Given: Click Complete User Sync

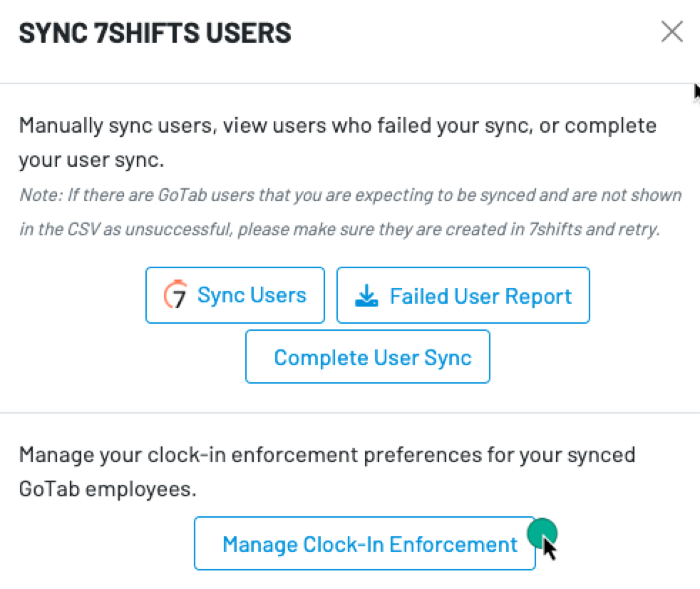Looking at the screenshot, I should (368, 357).
